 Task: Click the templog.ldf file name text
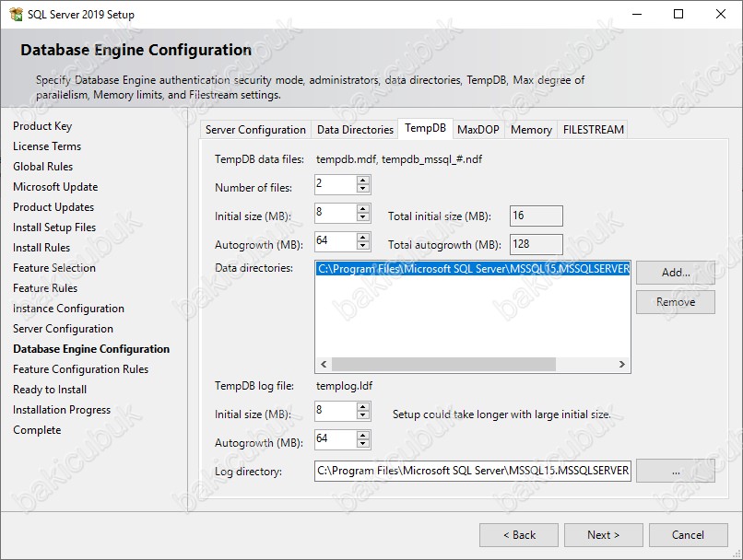point(344,386)
